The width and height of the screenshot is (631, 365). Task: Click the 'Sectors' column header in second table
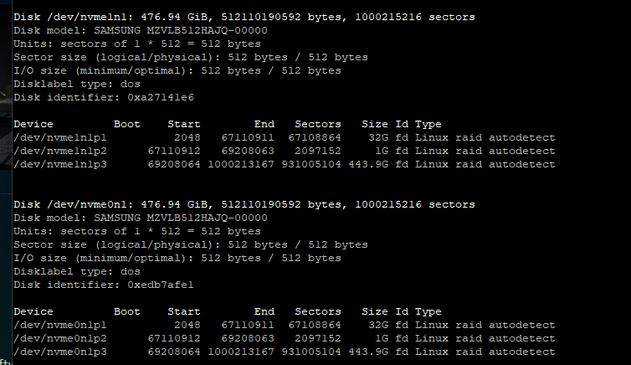coord(318,311)
